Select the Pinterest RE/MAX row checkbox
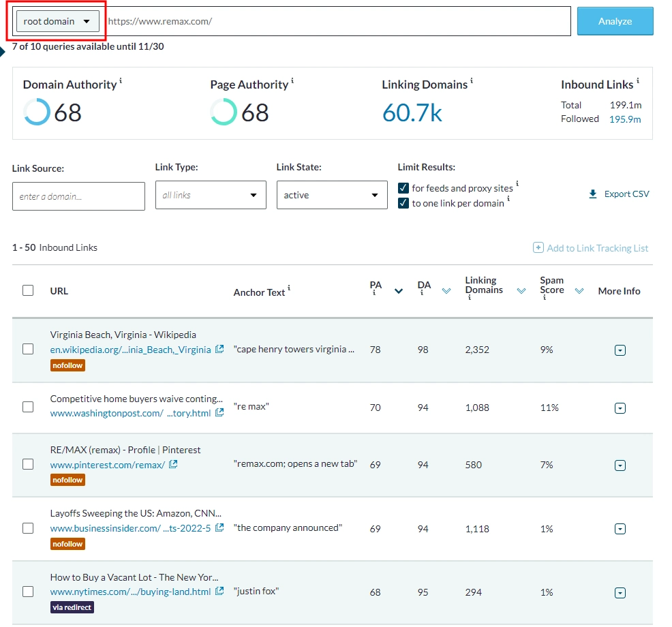Image resolution: width=672 pixels, height=627 pixels. tap(28, 464)
